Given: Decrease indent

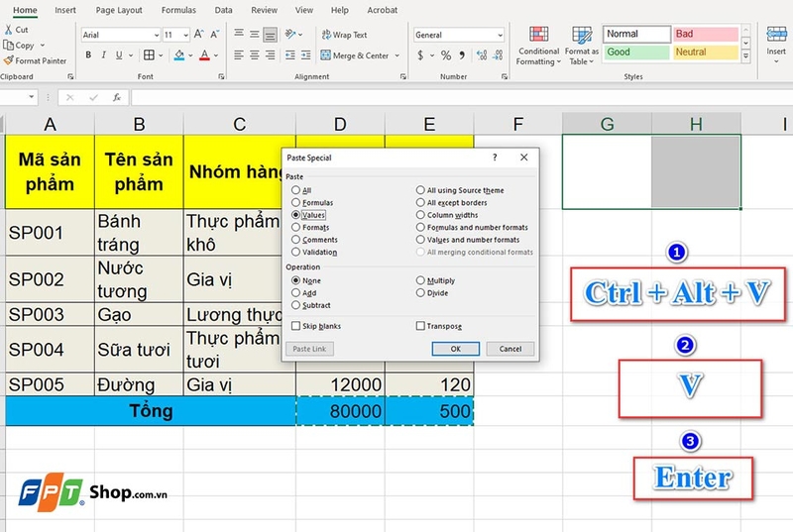Looking at the screenshot, I should pos(290,55).
